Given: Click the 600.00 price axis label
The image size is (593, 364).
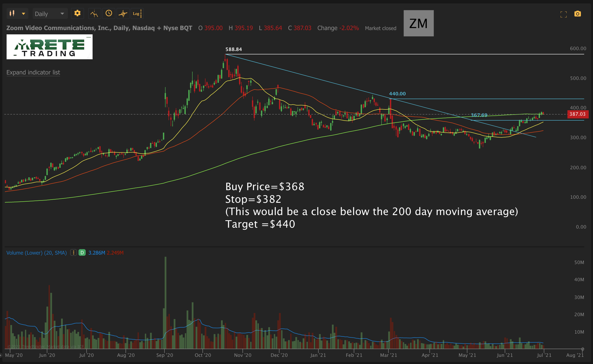Looking at the screenshot, I should pyautogui.click(x=578, y=48).
